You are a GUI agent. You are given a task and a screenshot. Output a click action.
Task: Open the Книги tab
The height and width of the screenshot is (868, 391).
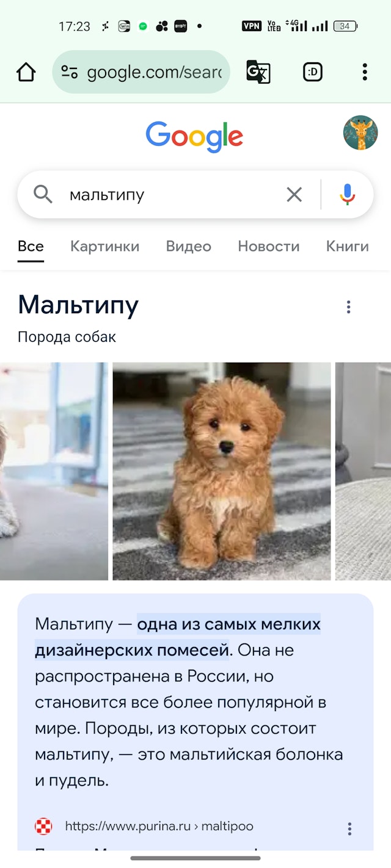(x=348, y=247)
